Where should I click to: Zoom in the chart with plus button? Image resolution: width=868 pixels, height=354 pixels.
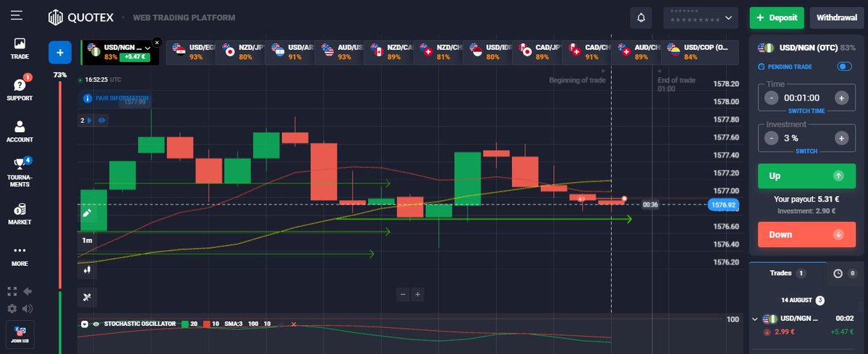[417, 294]
